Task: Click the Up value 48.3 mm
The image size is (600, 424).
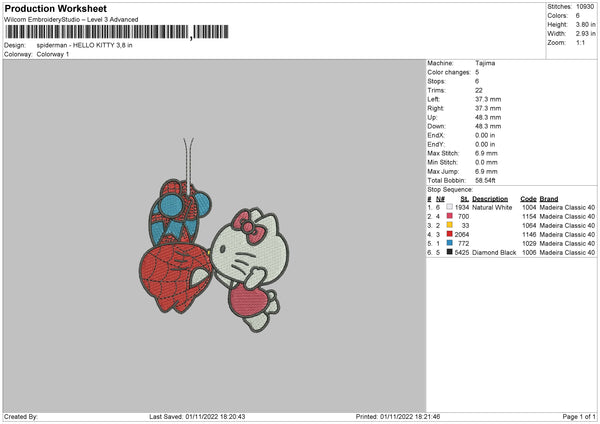Action: 488,117
